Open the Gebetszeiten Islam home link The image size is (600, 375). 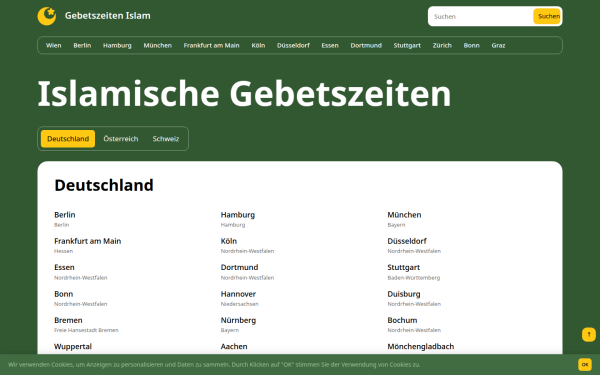point(108,16)
